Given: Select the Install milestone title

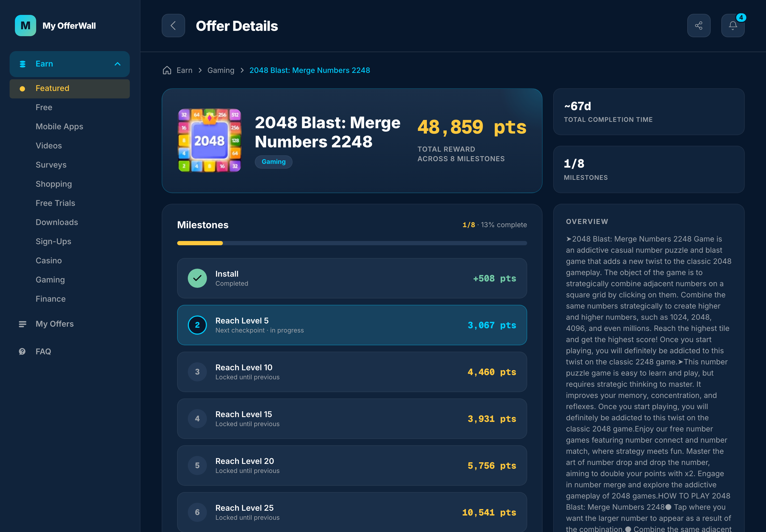Looking at the screenshot, I should tap(227, 274).
